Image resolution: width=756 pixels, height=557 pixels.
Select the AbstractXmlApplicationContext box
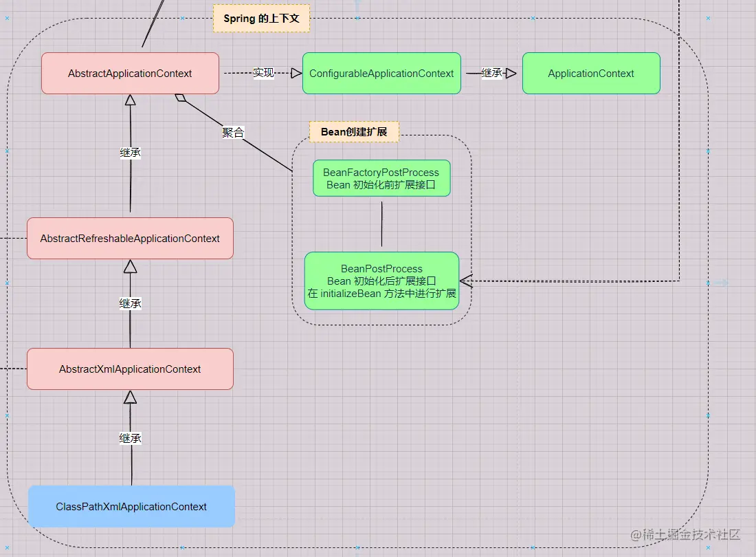click(x=130, y=369)
